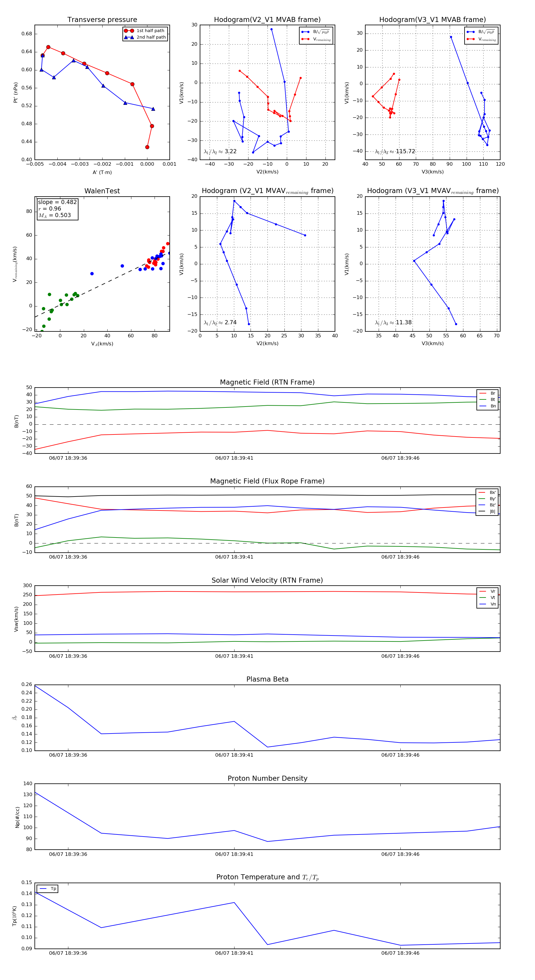Screen dimensions: 535x980
Task: Click the 'A' (T·m)' x-axis label
Action: (102, 172)
